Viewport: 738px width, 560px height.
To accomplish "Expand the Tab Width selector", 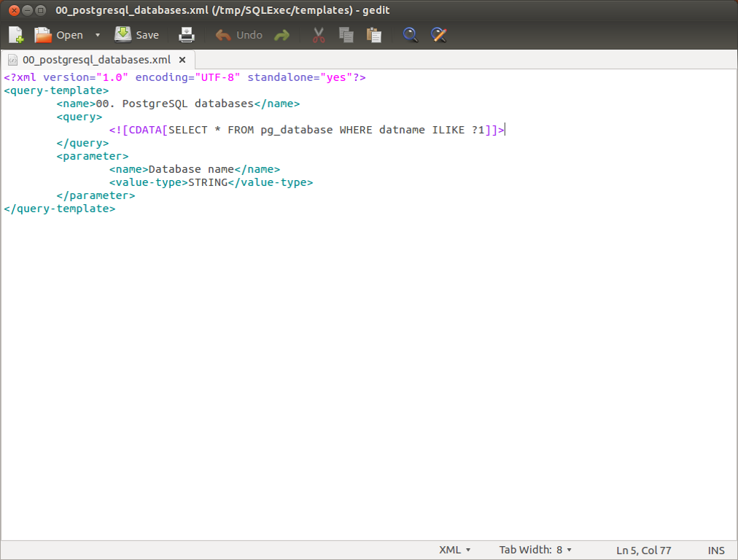I will tap(535, 550).
